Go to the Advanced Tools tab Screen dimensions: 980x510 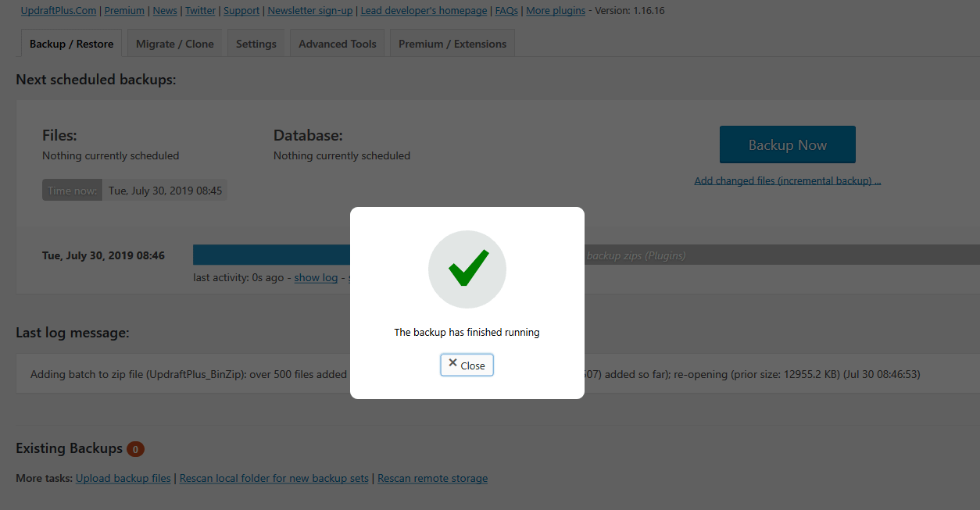click(338, 44)
